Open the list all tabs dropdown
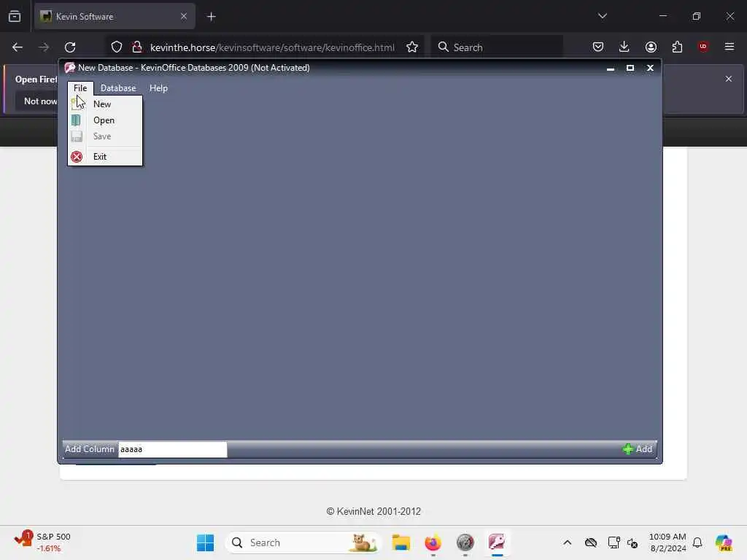Screen dimensions: 747x560 (x=602, y=16)
